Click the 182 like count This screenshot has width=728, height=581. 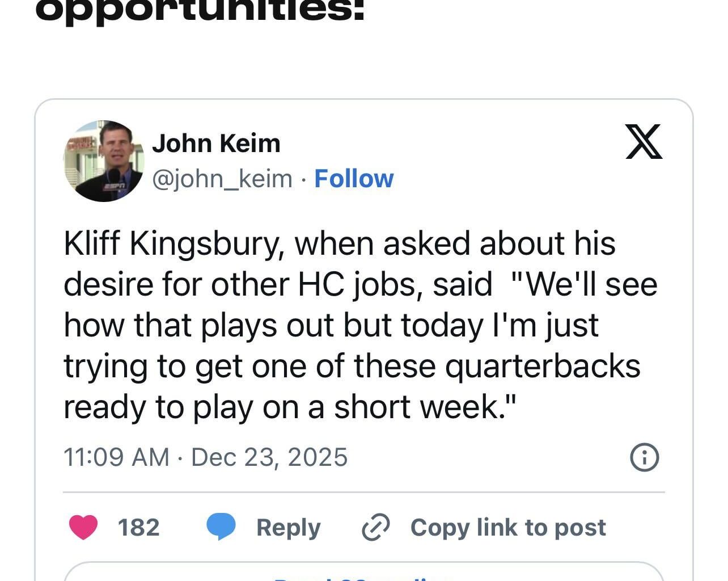tap(138, 527)
